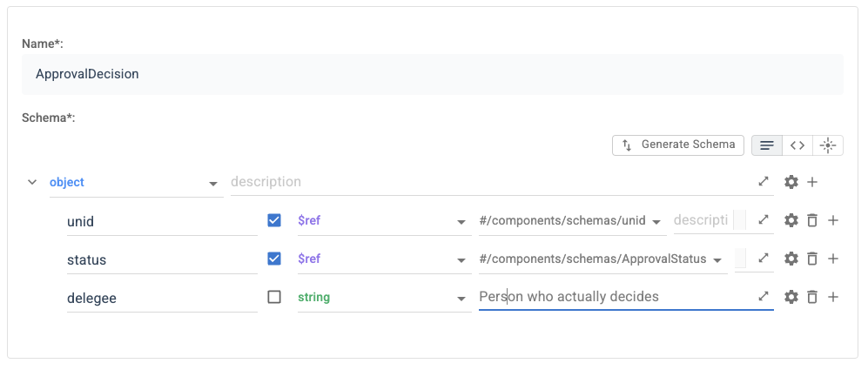Delete the status property via trash icon
The width and height of the screenshot is (868, 370).
tap(812, 259)
